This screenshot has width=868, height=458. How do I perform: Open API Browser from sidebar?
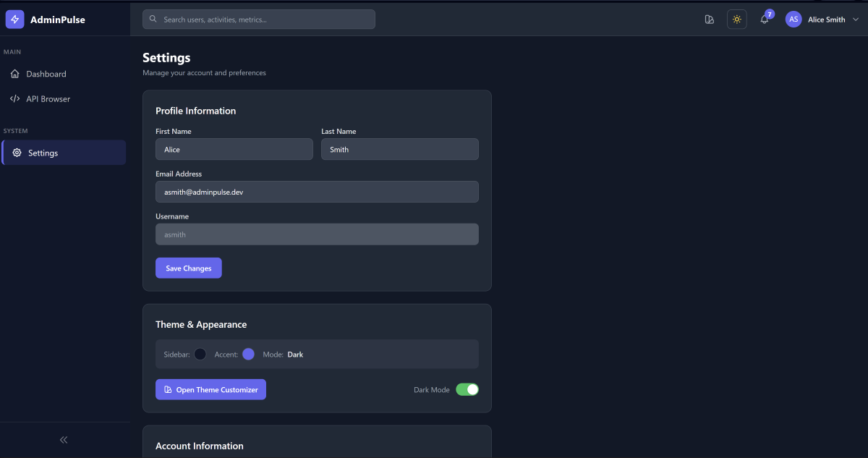[x=48, y=98]
